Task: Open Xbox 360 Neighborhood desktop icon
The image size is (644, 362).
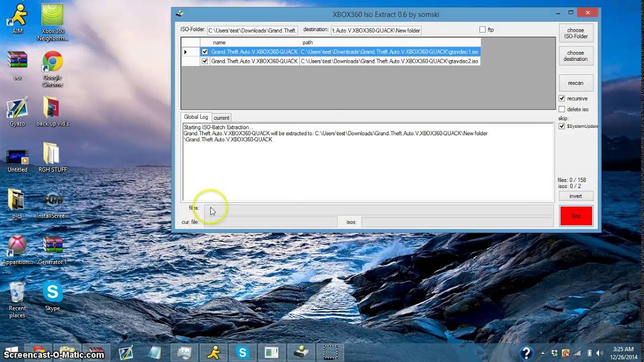Action: [52, 22]
